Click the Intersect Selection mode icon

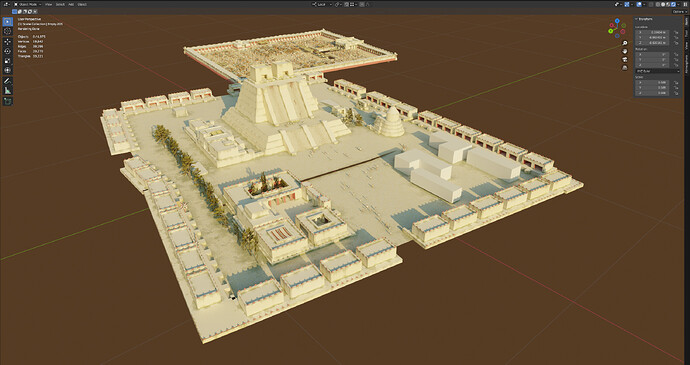(x=35, y=11)
